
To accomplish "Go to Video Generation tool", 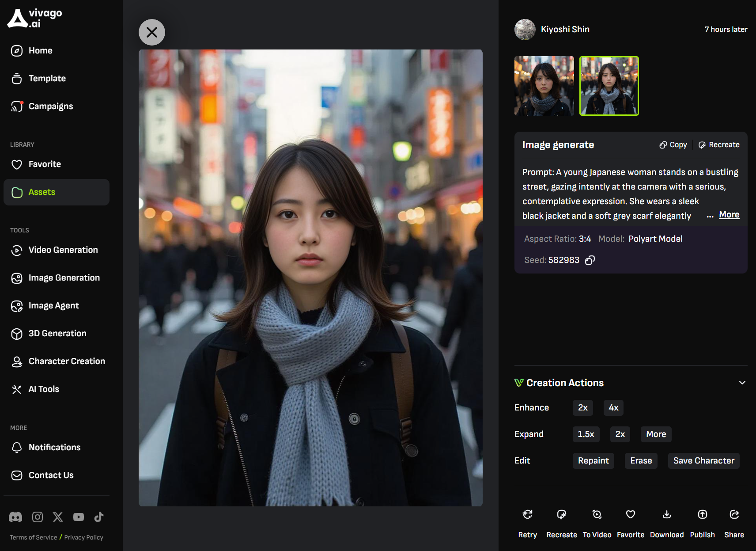I will pos(63,250).
